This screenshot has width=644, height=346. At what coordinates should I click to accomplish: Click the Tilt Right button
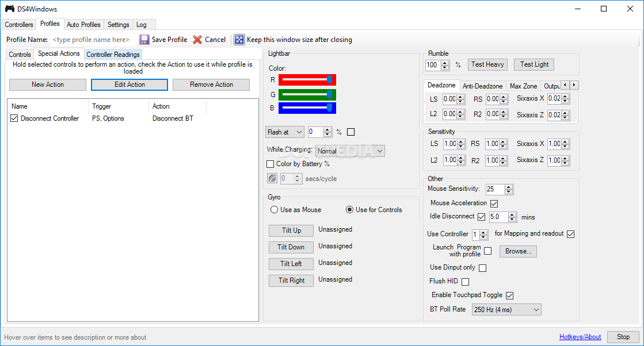tap(291, 281)
